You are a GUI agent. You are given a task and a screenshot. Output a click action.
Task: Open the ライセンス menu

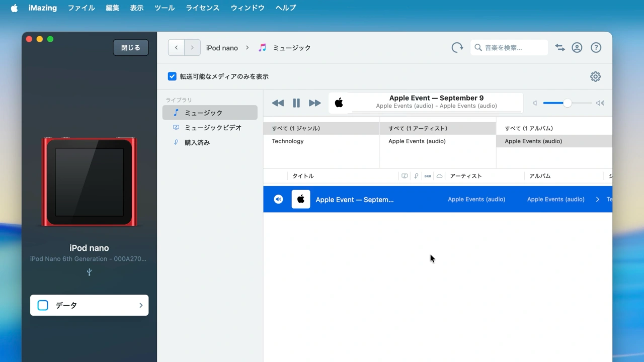pyautogui.click(x=203, y=8)
